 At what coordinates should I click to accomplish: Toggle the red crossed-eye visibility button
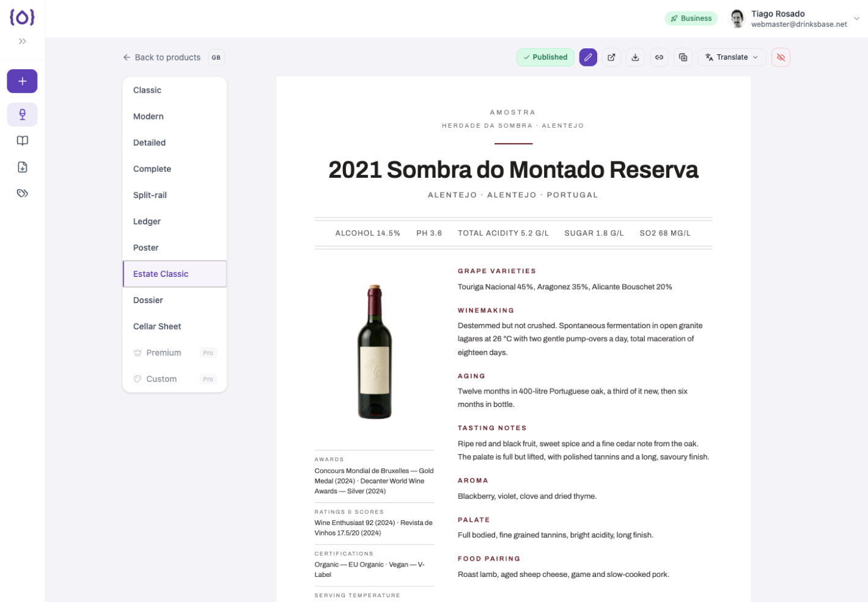click(781, 57)
